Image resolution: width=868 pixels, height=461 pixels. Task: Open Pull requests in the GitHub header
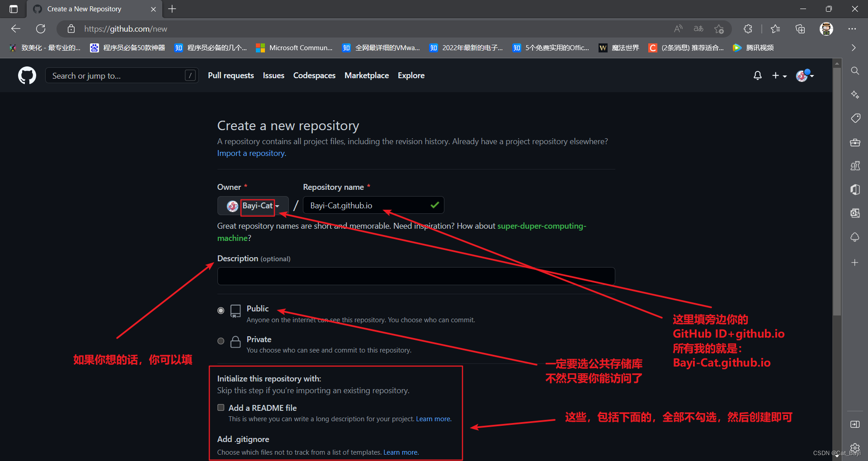click(x=231, y=75)
